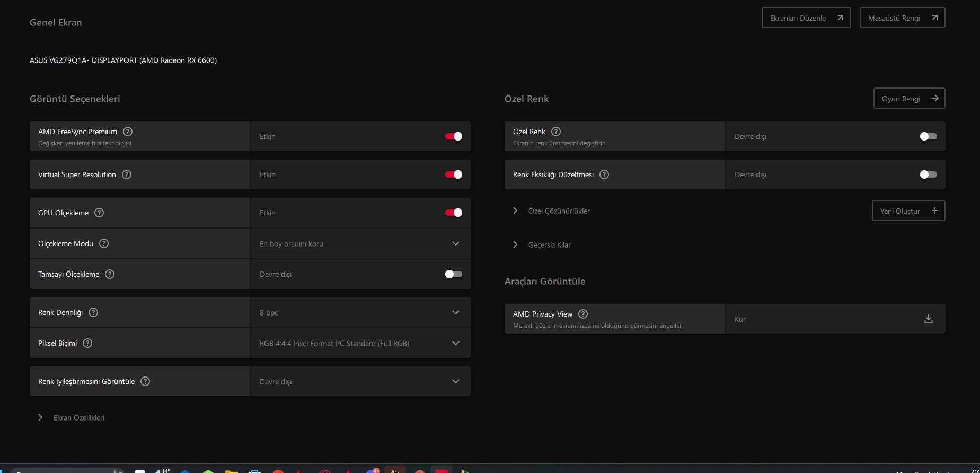Disable the AMD FreeSync Premium toggle
The height and width of the screenshot is (473, 980).
[454, 136]
